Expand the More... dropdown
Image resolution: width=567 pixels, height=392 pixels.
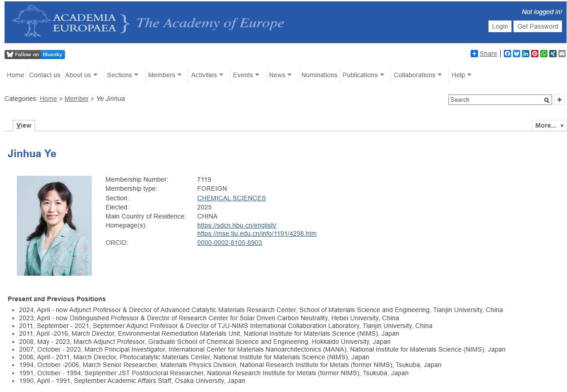pyautogui.click(x=549, y=125)
